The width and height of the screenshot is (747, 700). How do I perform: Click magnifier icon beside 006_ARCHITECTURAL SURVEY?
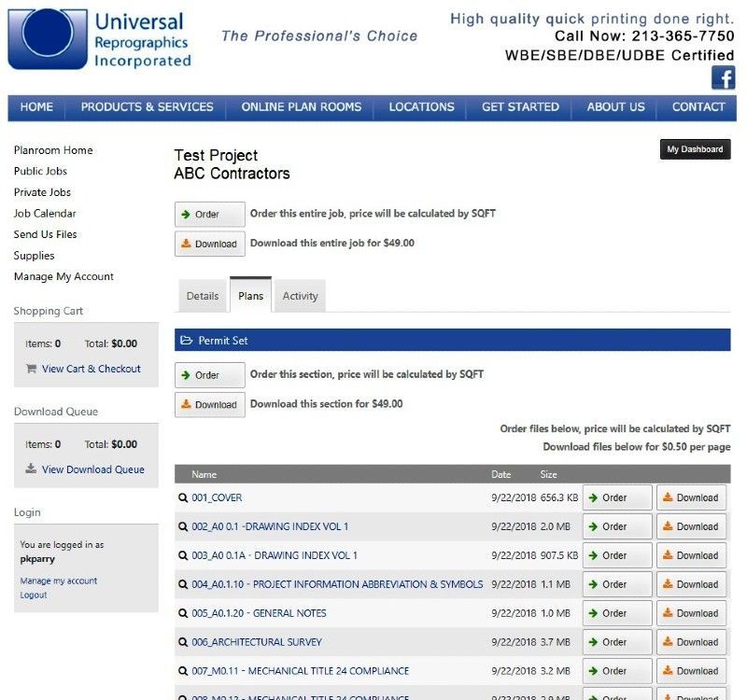point(183,643)
